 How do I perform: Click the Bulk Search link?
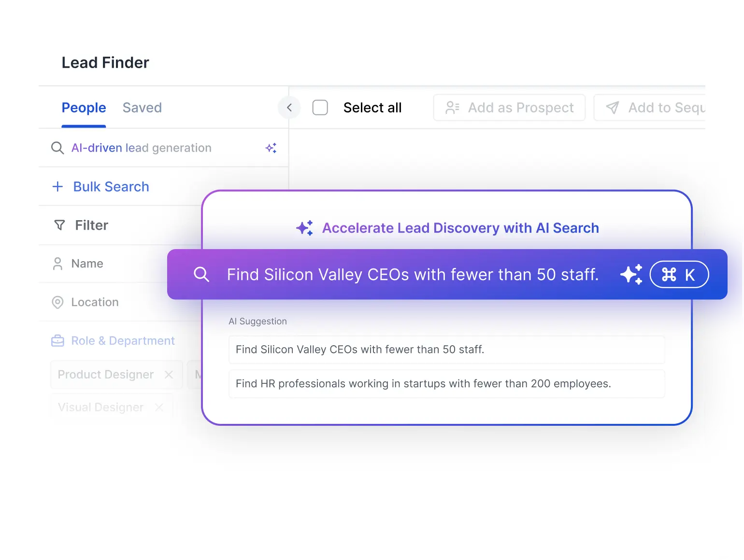[x=111, y=187]
